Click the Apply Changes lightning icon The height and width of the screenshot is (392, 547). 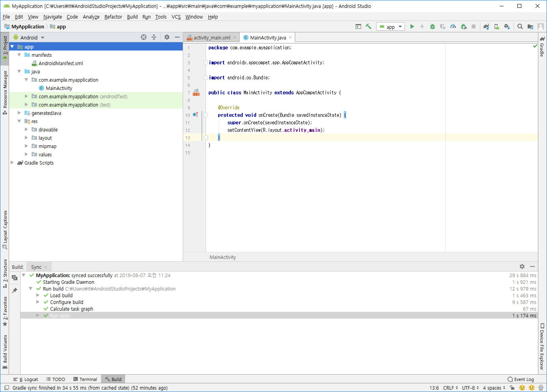click(422, 26)
